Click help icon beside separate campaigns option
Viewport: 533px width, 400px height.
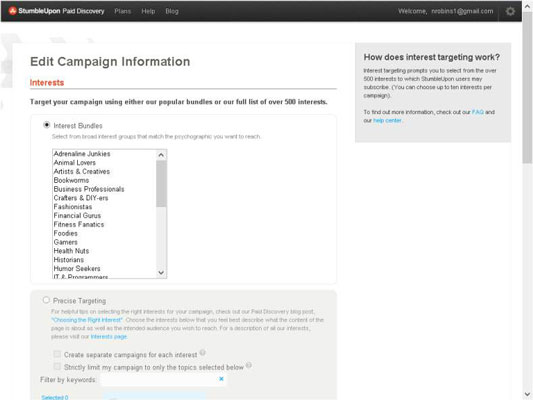[203, 352]
